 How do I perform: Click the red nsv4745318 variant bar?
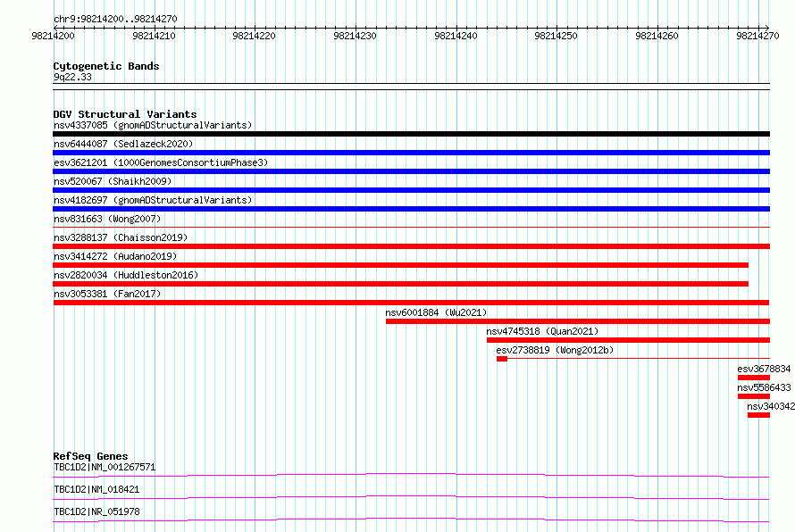click(628, 340)
